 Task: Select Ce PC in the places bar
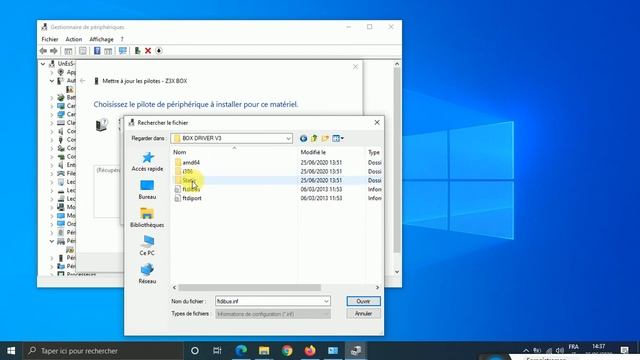(x=147, y=246)
